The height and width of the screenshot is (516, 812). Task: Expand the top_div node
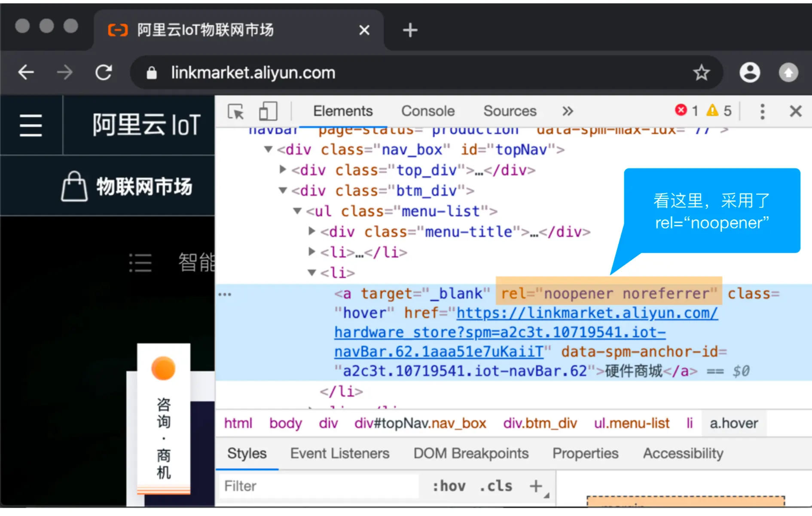coord(283,169)
